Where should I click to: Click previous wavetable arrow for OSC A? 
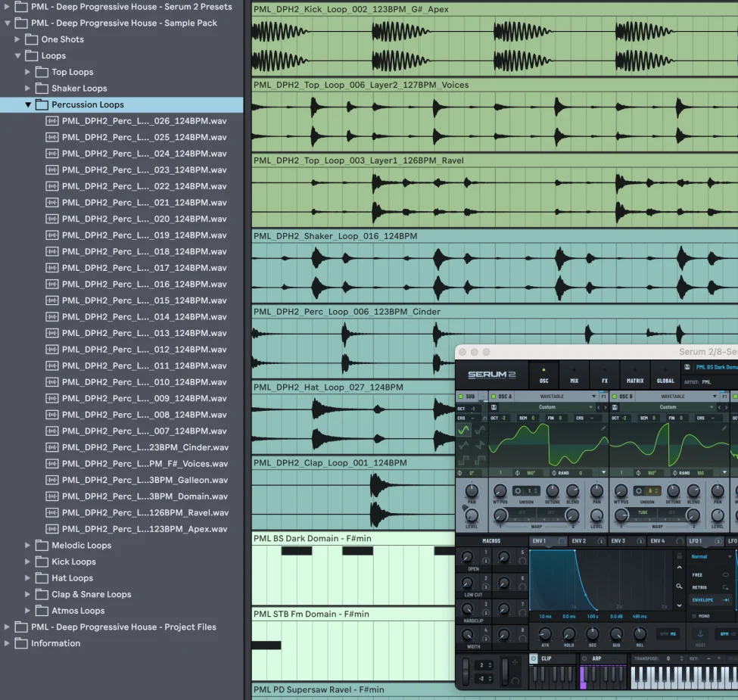coord(599,407)
